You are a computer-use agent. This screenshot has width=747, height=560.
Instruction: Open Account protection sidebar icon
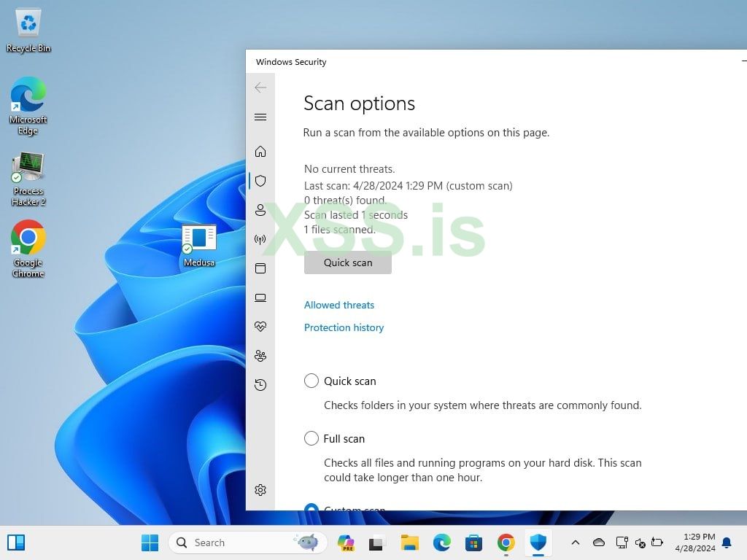[x=260, y=210]
